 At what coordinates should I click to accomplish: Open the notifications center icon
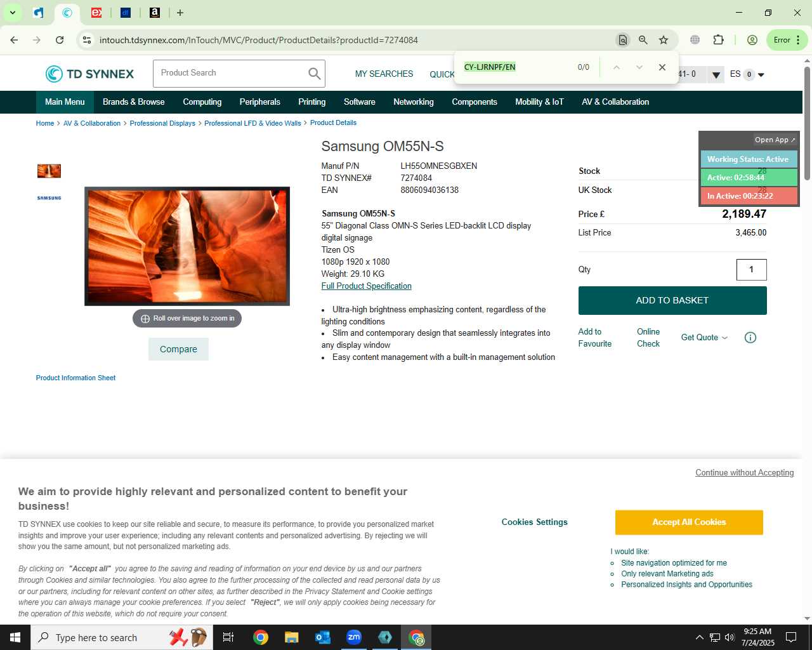(791, 637)
